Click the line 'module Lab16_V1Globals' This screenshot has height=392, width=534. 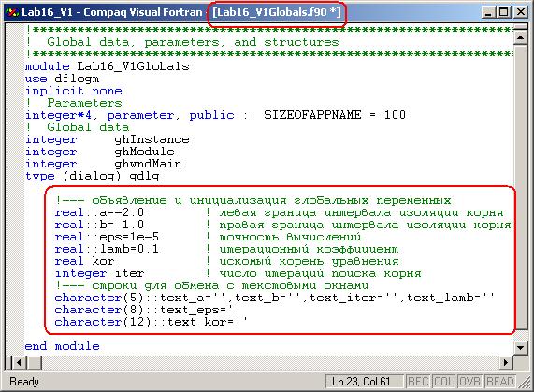coord(107,66)
